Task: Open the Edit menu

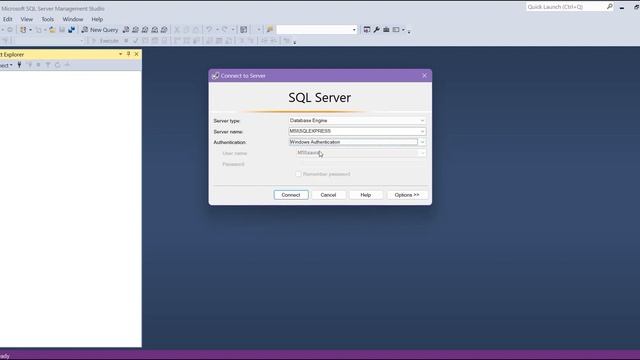Action: click(7, 19)
